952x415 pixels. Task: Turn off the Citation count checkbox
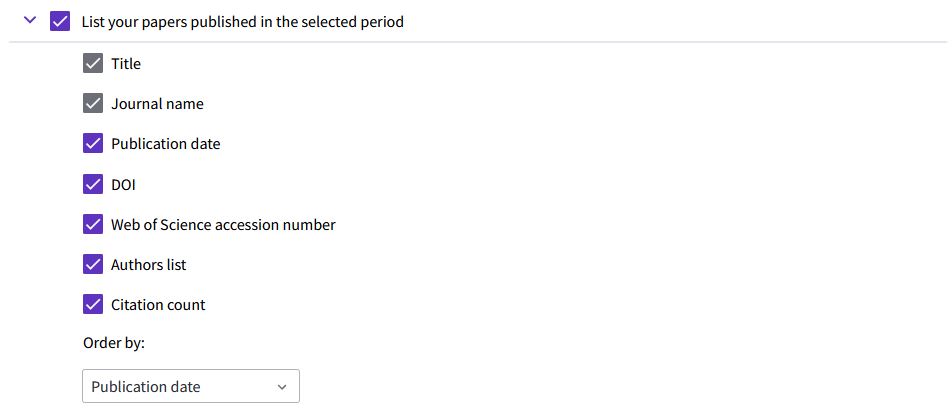(x=93, y=304)
